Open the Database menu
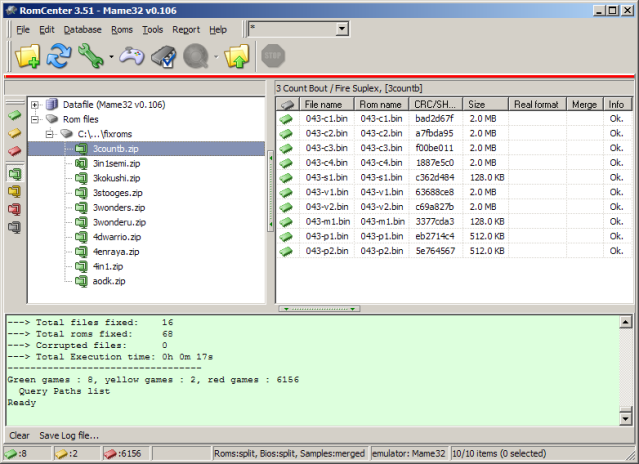The width and height of the screenshot is (639, 464). 82,30
